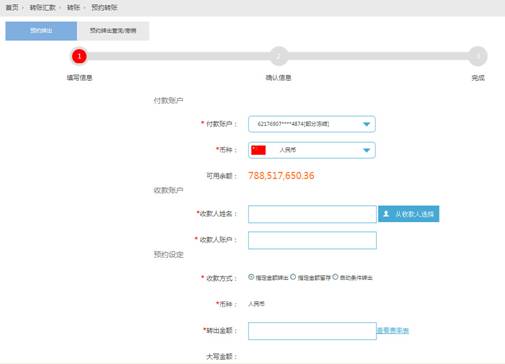Switch to the blue 预约转出 tab

coord(41,31)
